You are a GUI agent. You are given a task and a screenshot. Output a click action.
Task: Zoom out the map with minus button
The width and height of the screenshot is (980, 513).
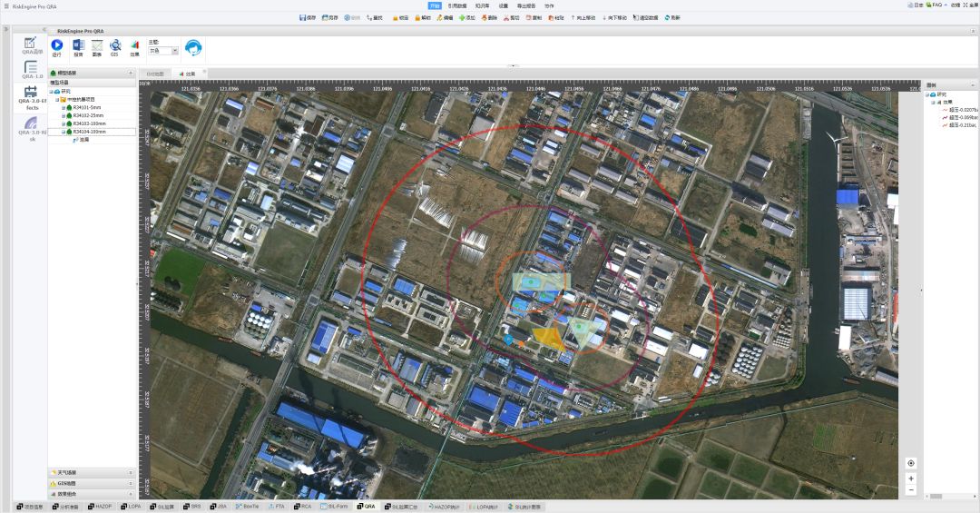click(x=911, y=490)
